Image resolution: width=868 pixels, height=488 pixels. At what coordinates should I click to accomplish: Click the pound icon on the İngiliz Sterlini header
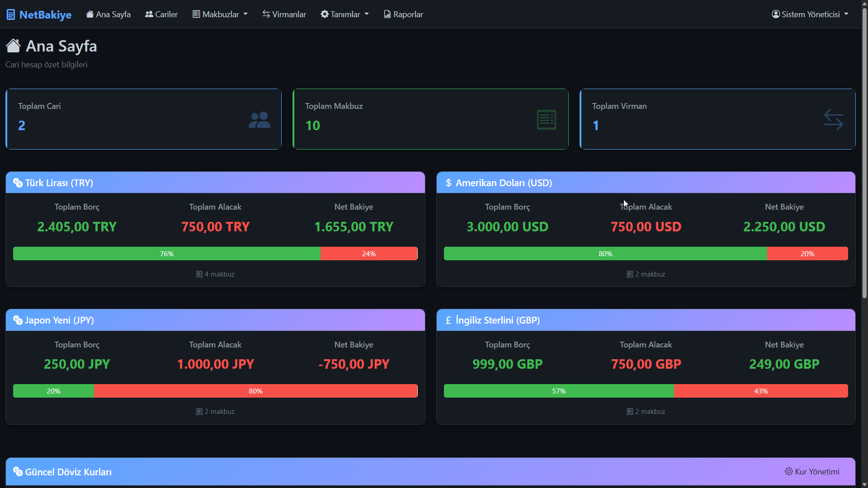click(x=448, y=320)
